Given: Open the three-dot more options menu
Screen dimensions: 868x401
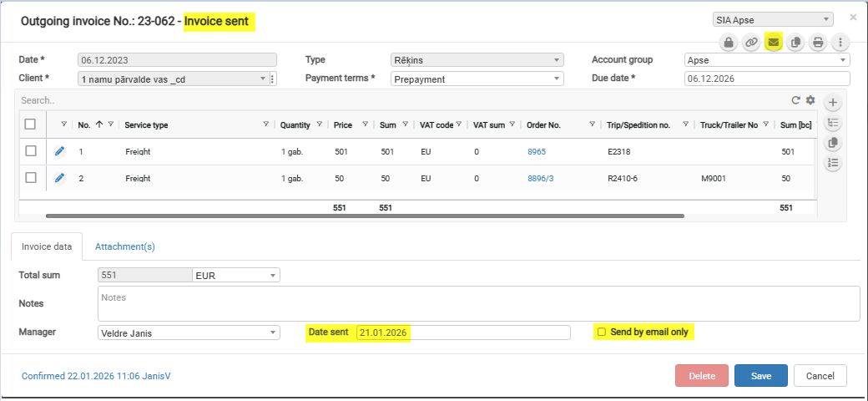Looking at the screenshot, I should pyautogui.click(x=840, y=43).
